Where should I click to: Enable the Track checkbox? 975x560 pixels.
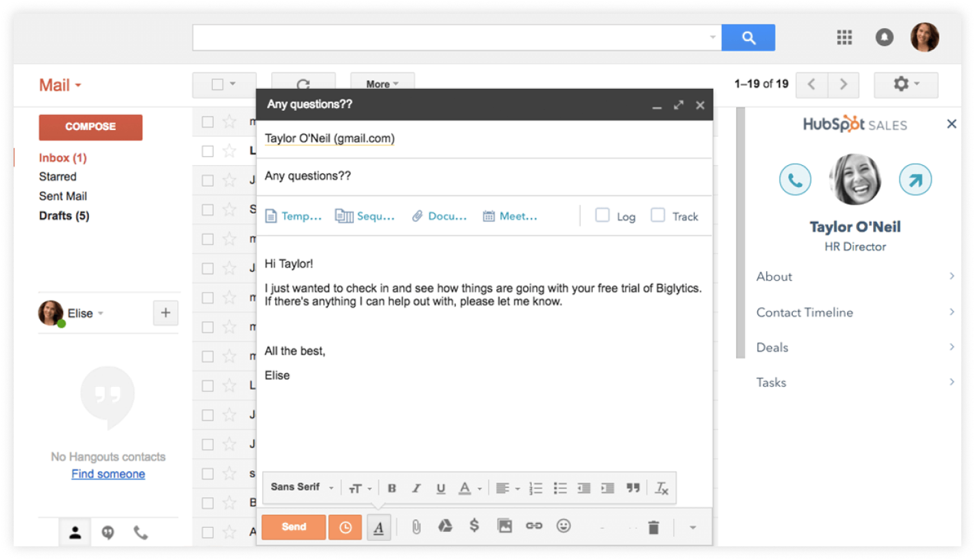(x=657, y=214)
